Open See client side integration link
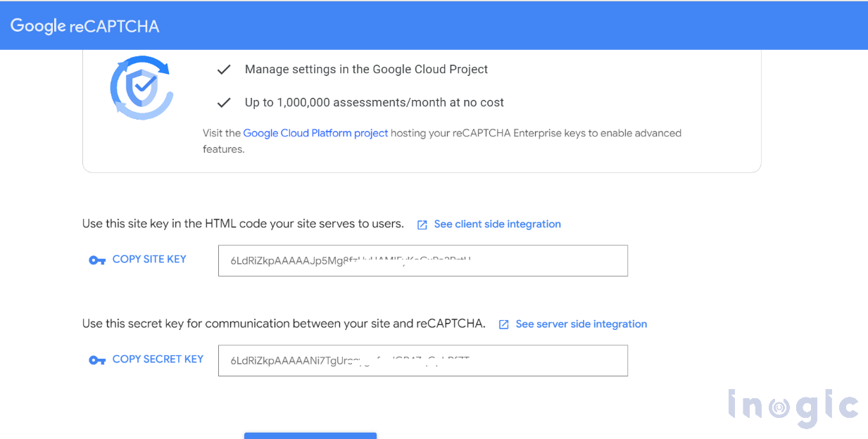This screenshot has width=868, height=439. [x=497, y=224]
